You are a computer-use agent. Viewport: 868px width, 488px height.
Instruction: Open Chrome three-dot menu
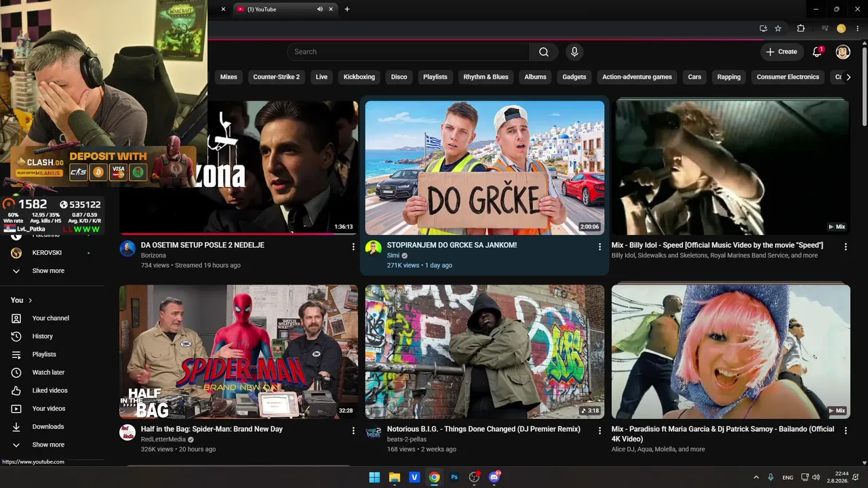(856, 28)
